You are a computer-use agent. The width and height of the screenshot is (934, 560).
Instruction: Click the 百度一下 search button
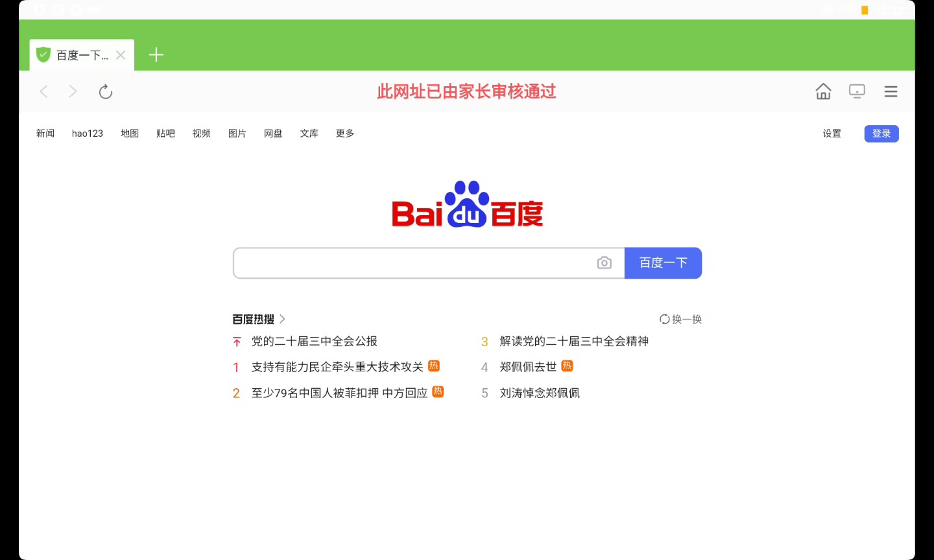663,262
